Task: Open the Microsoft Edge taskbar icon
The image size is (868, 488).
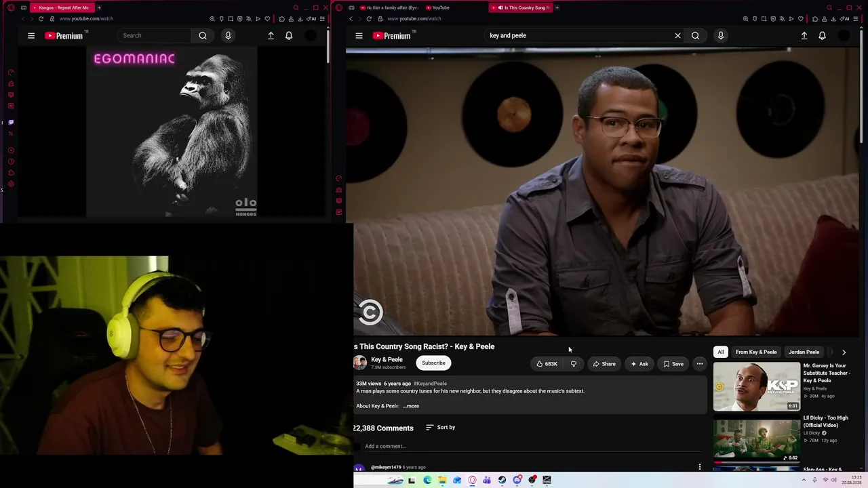Action: [x=427, y=481]
